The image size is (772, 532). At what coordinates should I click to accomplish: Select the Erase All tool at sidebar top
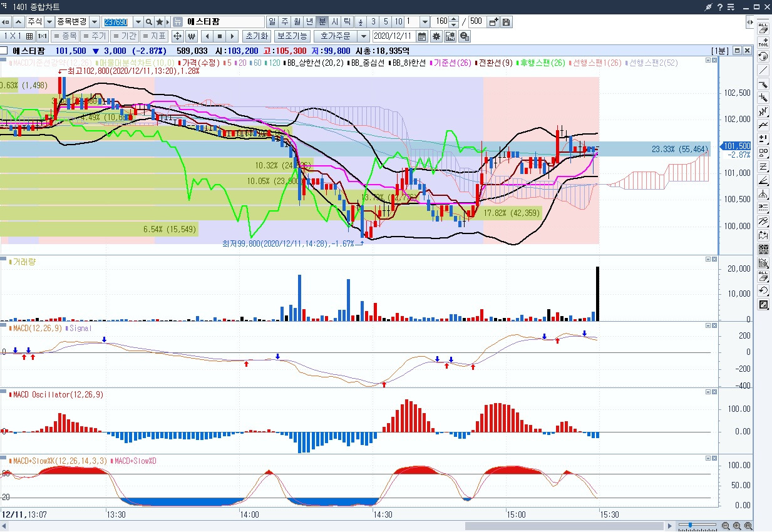coord(763,29)
